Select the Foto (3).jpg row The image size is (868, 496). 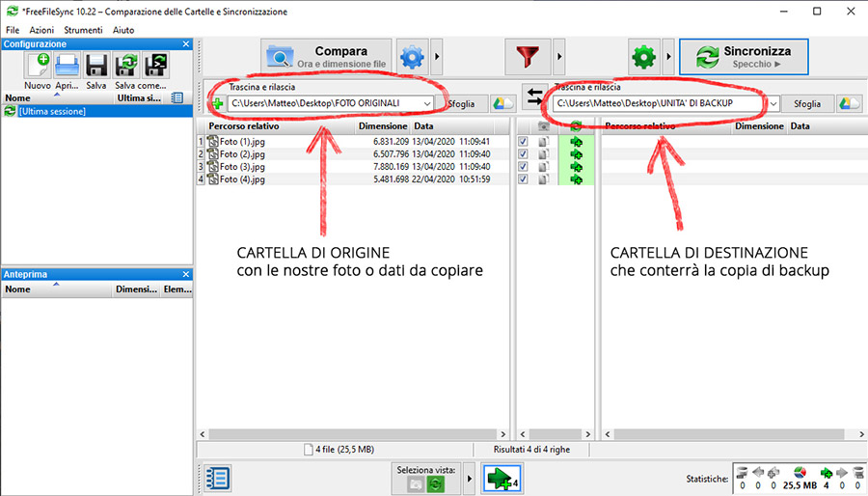(x=353, y=167)
